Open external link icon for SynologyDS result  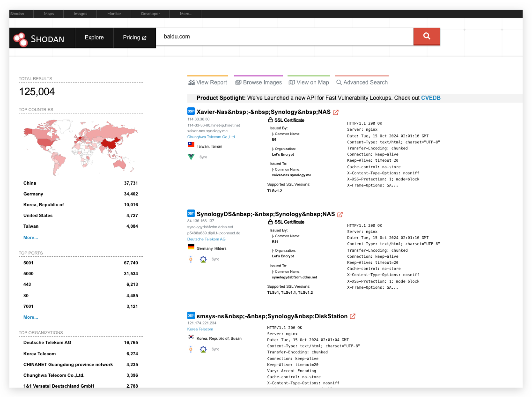(x=340, y=214)
